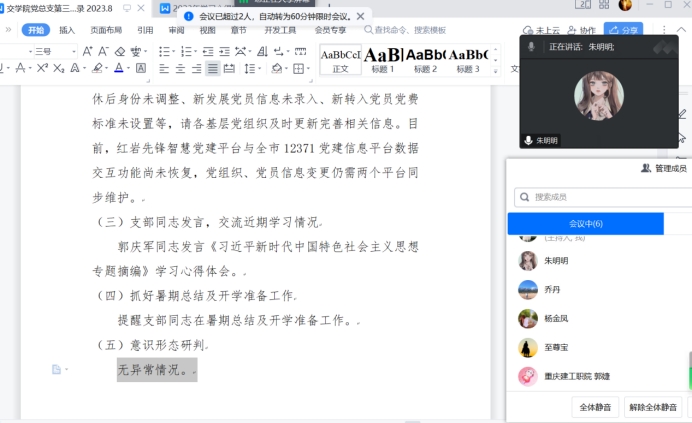The height and width of the screenshot is (423, 692).
Task: Click the justify alignment icon
Action: coord(212,69)
